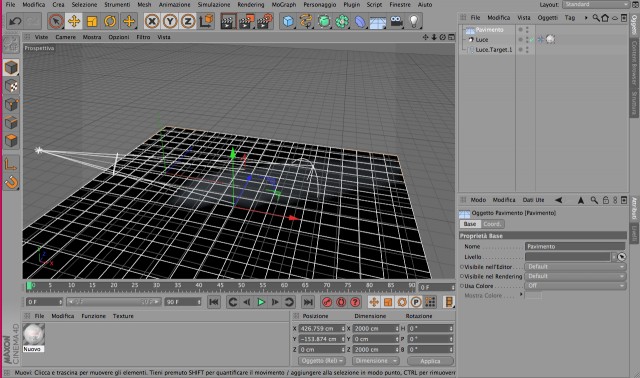Open the NURBS generators icon

[x=324, y=21]
